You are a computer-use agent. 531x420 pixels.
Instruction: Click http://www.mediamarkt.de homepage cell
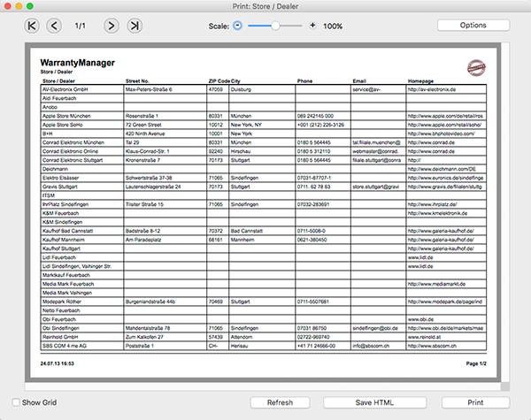click(x=446, y=284)
